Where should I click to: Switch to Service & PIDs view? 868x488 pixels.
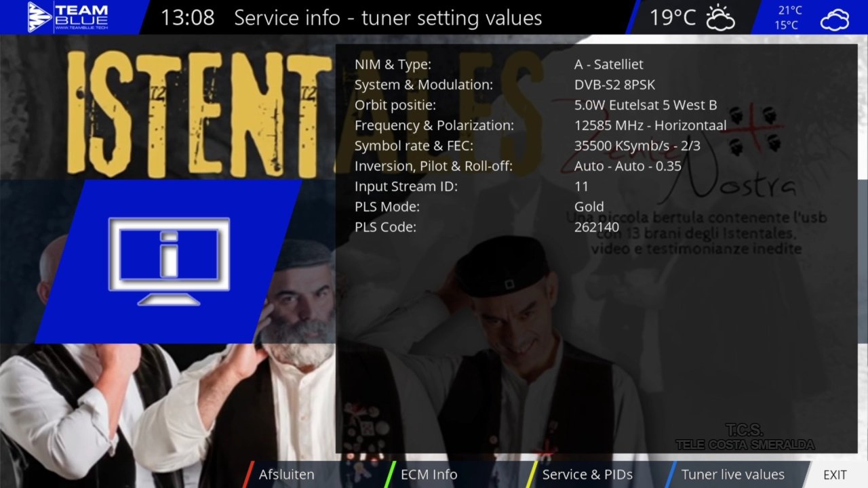tap(587, 474)
